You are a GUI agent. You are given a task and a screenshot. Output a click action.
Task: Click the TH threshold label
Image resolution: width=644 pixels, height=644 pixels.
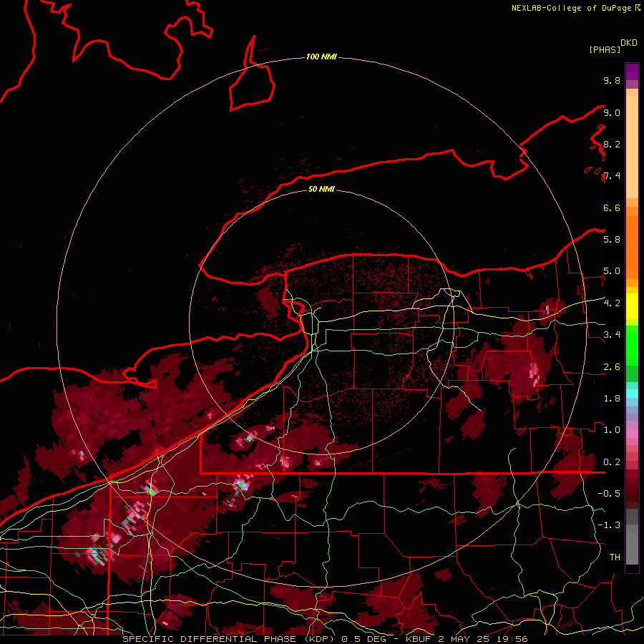615,557
